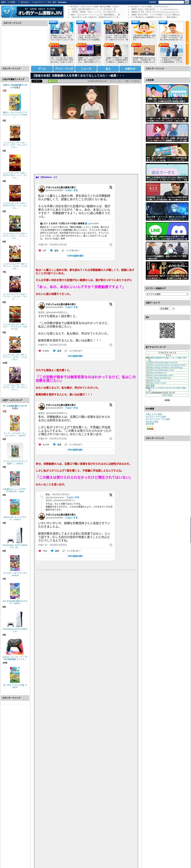Viewport: 191px width, 868px height.
Task: Click リンクをコピー on the 6,561-like tweet
Action: 74,351
